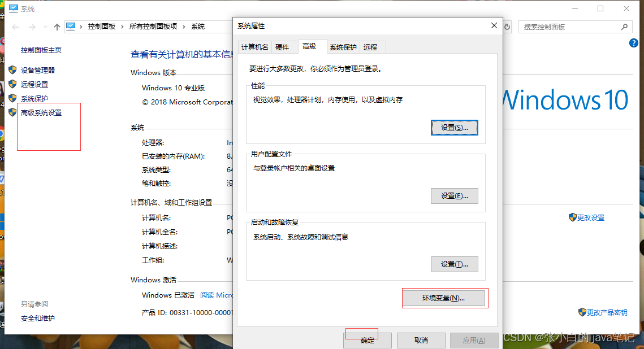Open 远程设置 link

tap(34, 84)
